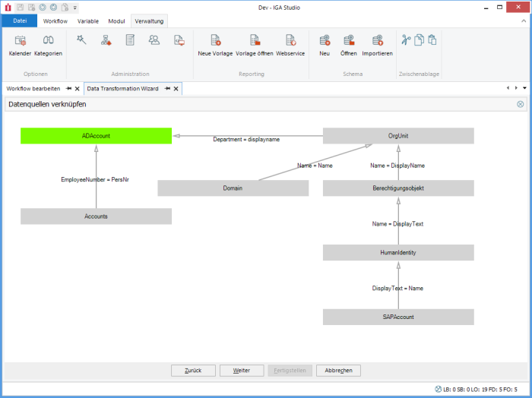The height and width of the screenshot is (398, 532).
Task: Select the green ADAccount node
Action: [x=96, y=135]
